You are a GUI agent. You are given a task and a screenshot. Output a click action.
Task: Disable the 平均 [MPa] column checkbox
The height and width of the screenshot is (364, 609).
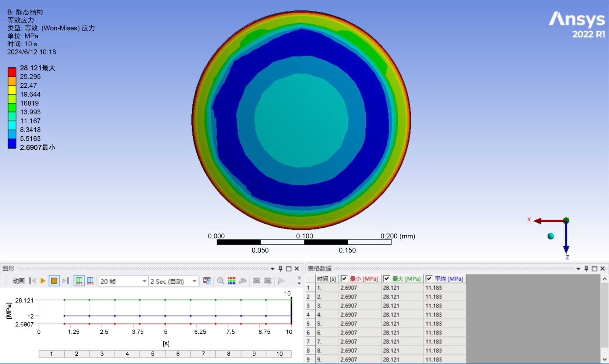pyautogui.click(x=429, y=278)
